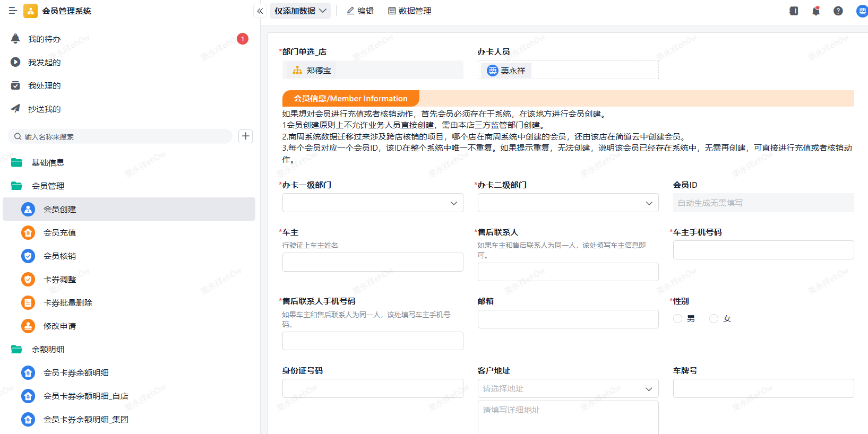Select the 女 gender radio button
Image resolution: width=868 pixels, height=434 pixels.
[x=714, y=318]
